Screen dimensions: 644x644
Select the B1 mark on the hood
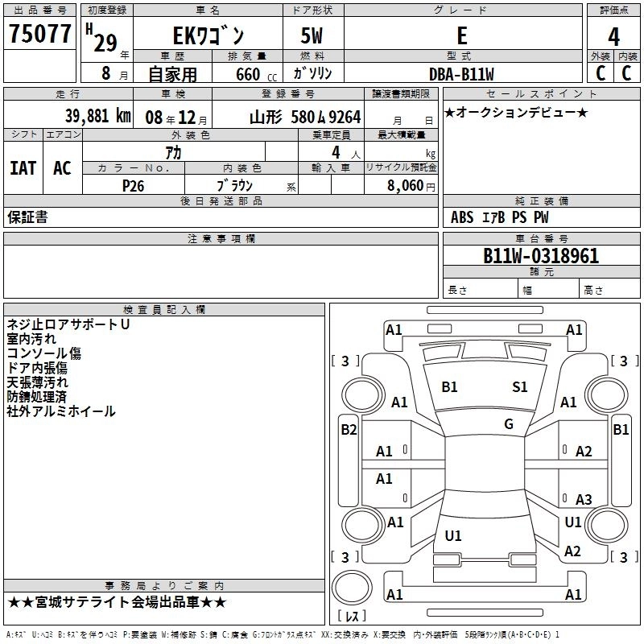pyautogui.click(x=449, y=387)
